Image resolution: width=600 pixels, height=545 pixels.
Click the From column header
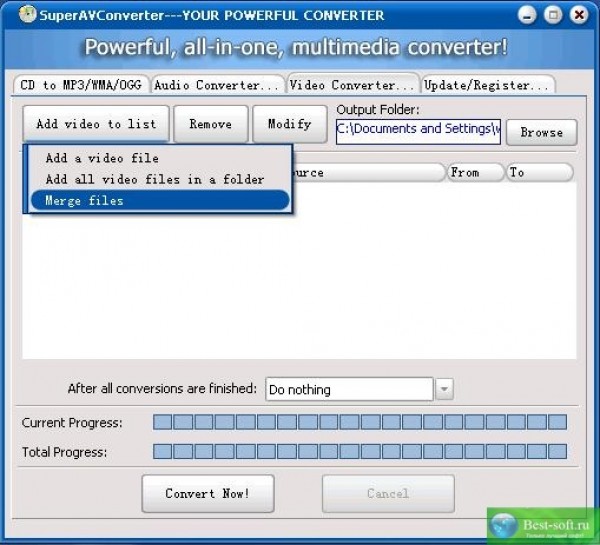click(475, 173)
